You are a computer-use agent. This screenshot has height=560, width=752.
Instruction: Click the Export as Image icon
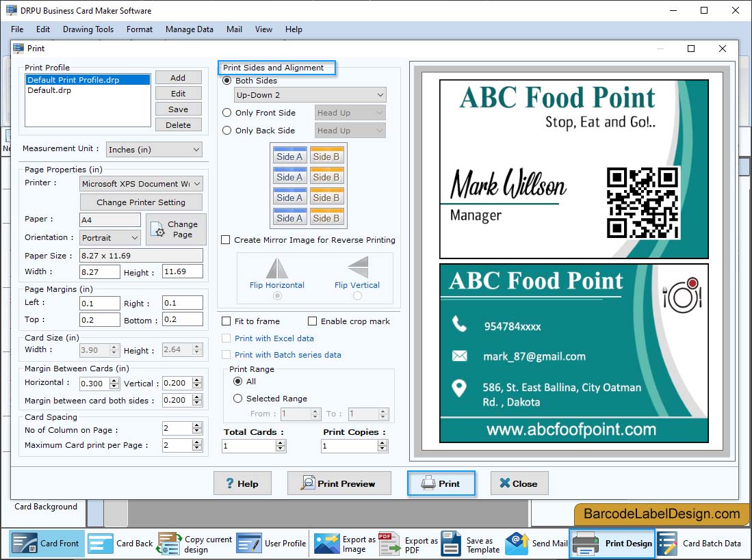tap(326, 543)
